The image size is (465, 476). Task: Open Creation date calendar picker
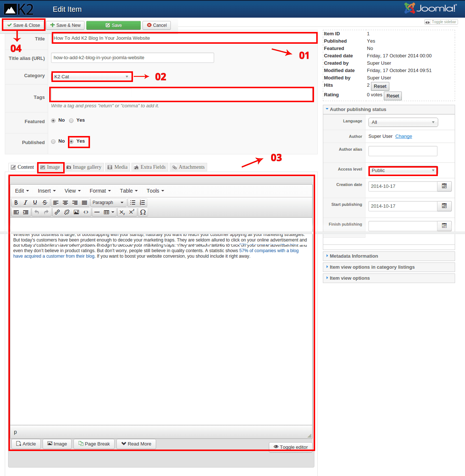[x=444, y=186]
